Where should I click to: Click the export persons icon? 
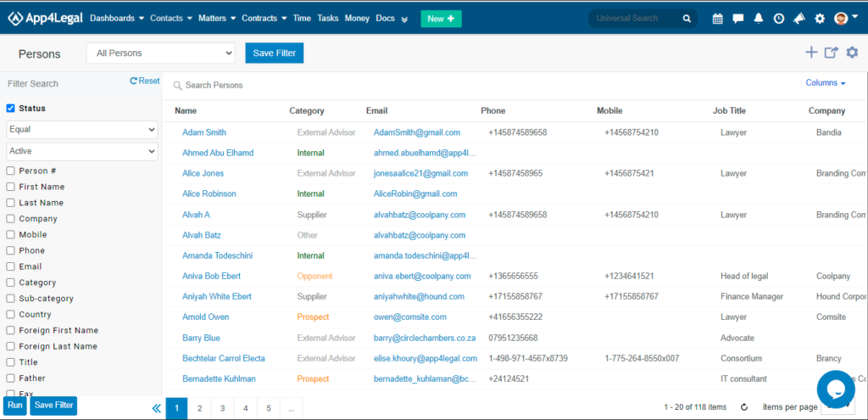(x=832, y=53)
